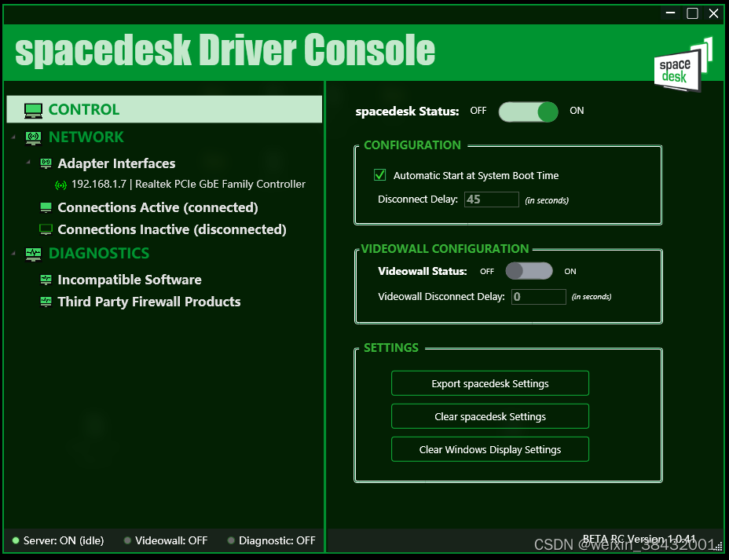Viewport: 729px width, 560px height.
Task: Collapse the NETWORK tree section
Action: pos(13,137)
